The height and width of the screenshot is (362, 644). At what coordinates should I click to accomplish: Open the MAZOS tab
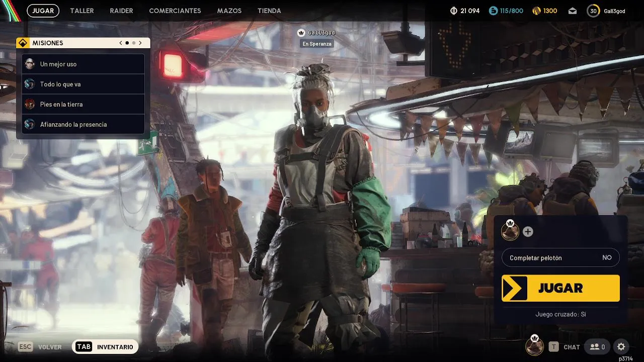coord(229,11)
